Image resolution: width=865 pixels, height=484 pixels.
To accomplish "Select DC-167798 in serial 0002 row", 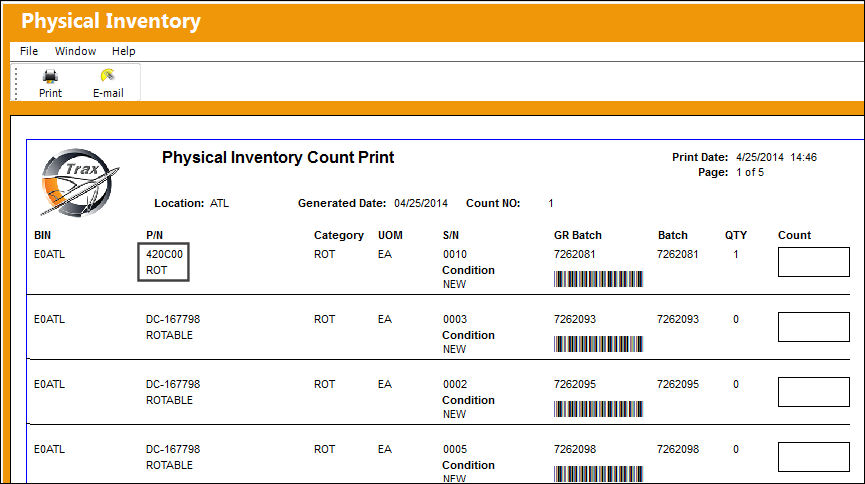I will (x=173, y=384).
